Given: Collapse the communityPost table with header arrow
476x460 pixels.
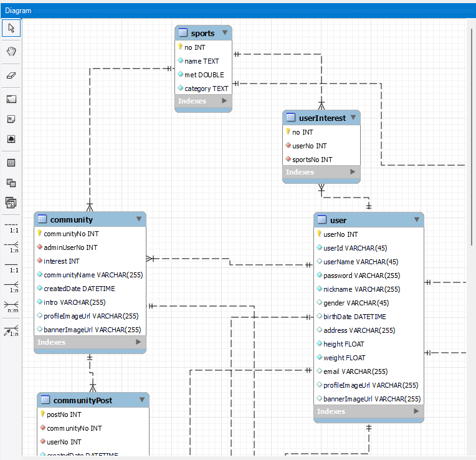Looking at the screenshot, I should (142, 400).
